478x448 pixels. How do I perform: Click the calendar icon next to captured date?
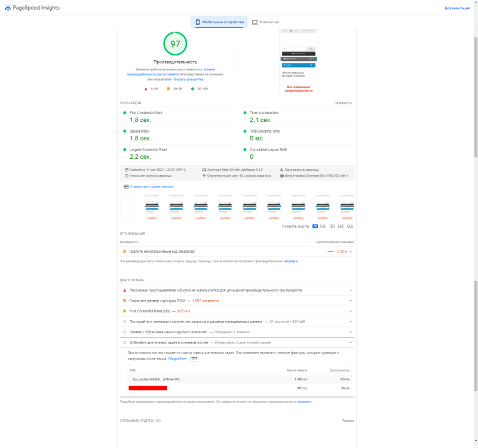125,170
